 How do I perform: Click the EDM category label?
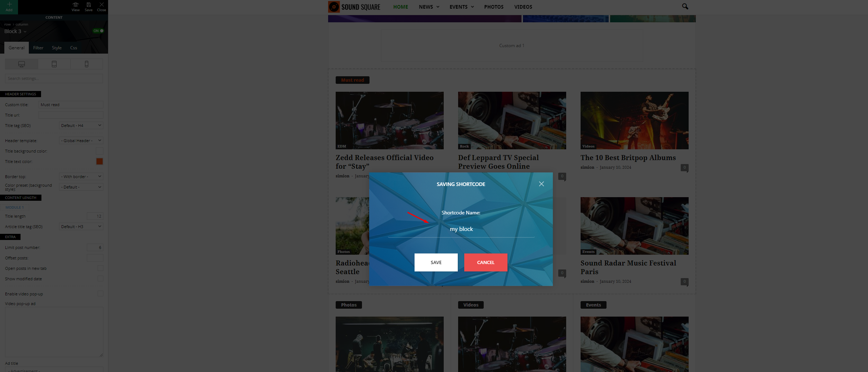point(341,146)
